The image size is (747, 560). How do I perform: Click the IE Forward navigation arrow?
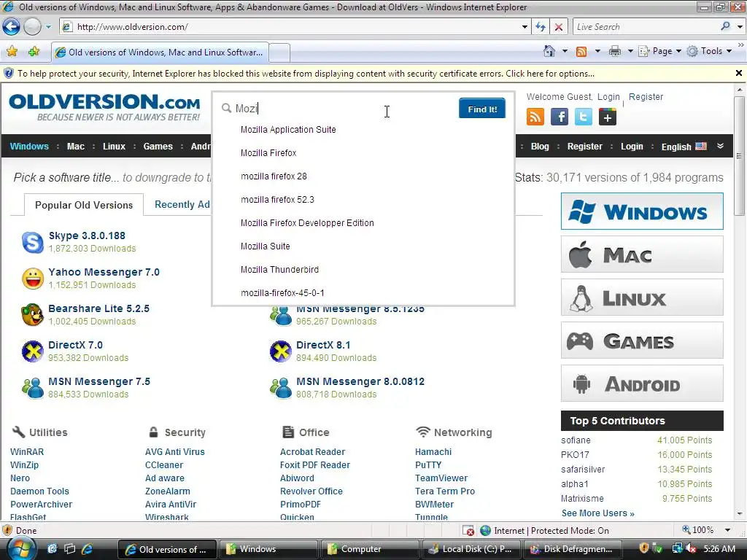(32, 27)
